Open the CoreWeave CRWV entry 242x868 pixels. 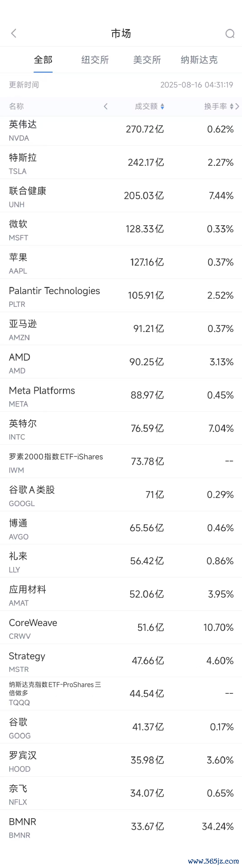pos(121,627)
